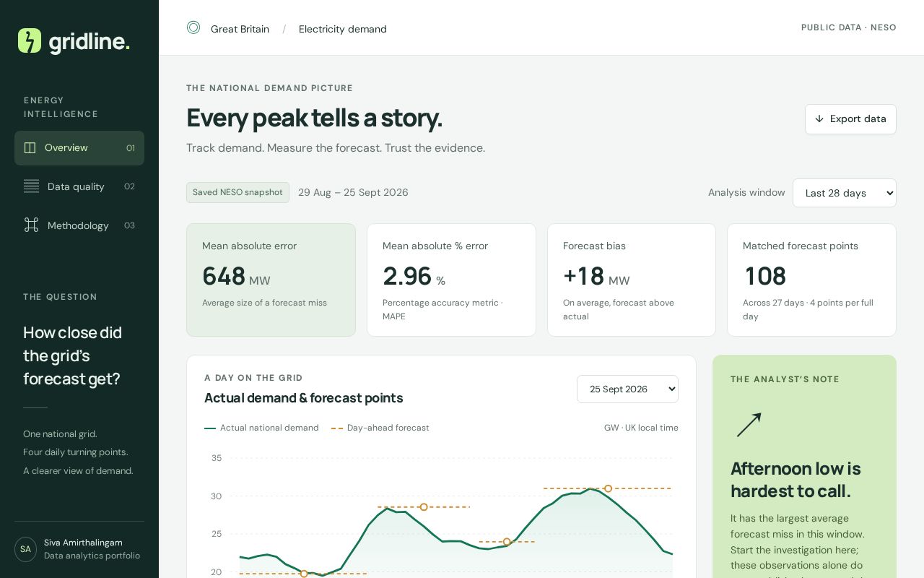
Task: Click the date range 29 Aug – 25 Sept 2026
Action: [353, 192]
